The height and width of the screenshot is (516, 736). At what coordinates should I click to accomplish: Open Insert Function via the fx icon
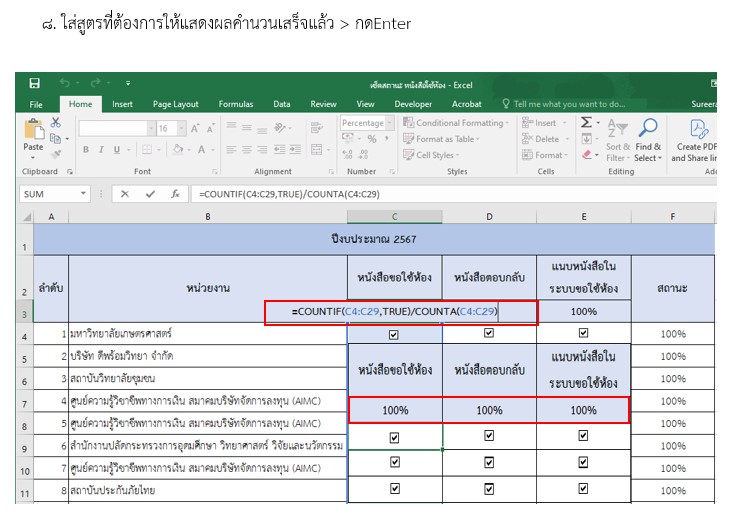tap(174, 194)
